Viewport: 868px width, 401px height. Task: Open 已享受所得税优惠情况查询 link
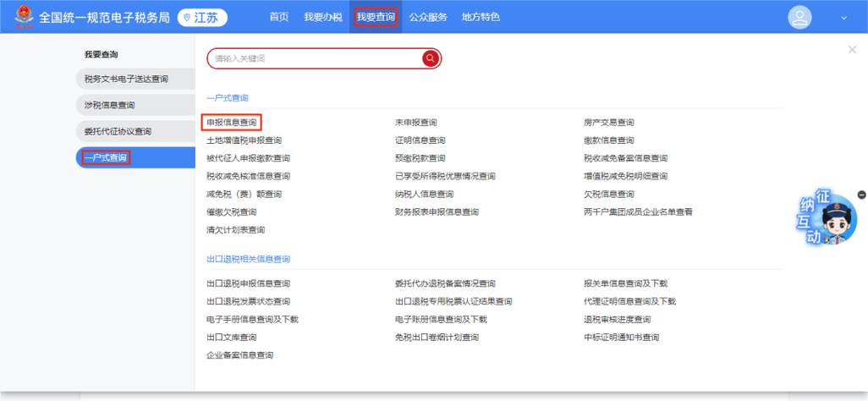445,176
